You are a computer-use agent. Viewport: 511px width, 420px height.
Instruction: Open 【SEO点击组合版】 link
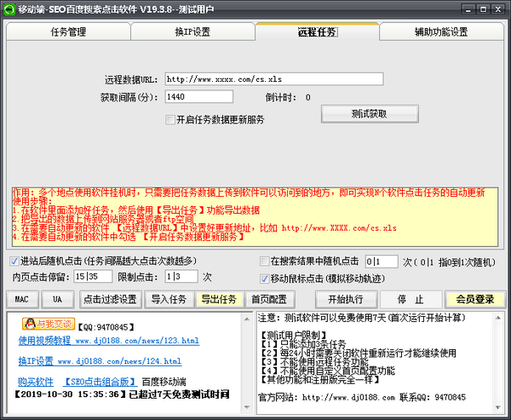click(x=100, y=382)
